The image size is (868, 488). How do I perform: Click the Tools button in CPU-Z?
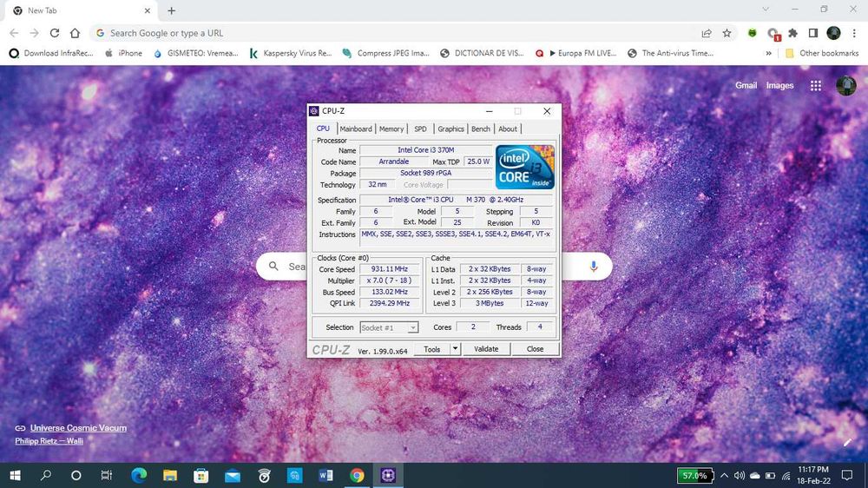tap(431, 349)
